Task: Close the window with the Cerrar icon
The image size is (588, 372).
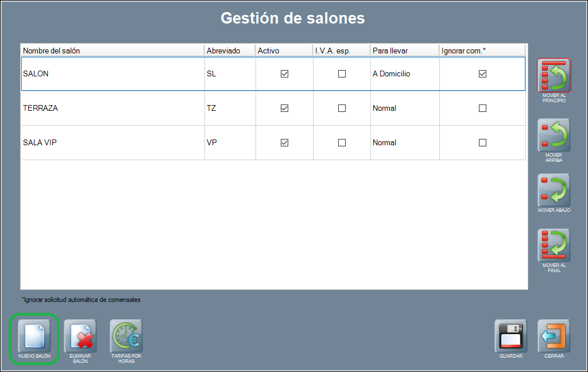Action: [554, 336]
